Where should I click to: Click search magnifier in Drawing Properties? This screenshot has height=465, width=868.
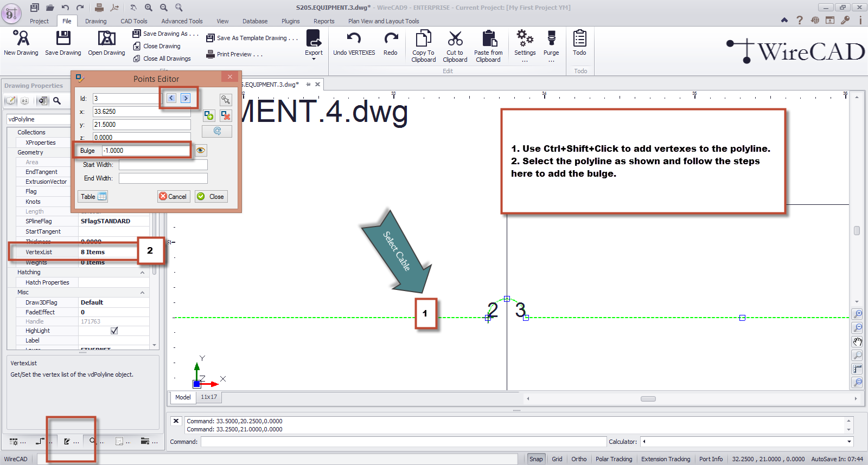57,101
